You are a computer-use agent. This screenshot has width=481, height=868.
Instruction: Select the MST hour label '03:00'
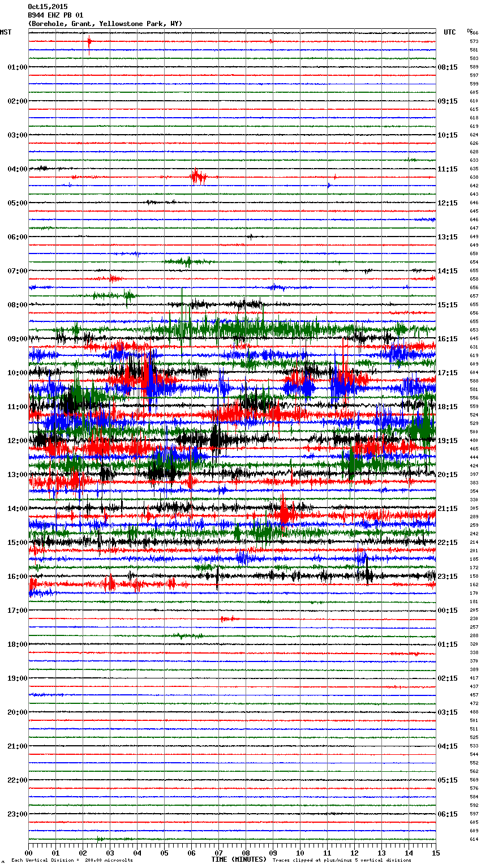pyautogui.click(x=18, y=135)
